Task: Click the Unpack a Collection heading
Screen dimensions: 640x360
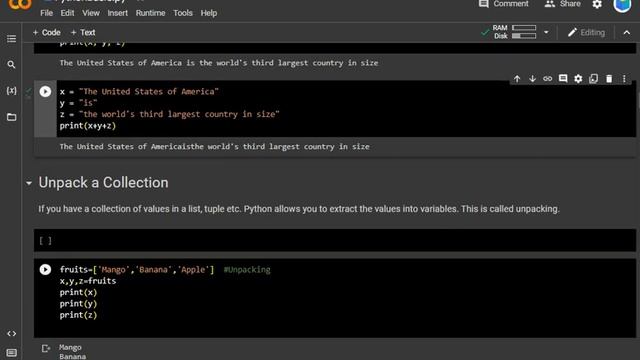Action: pos(103,182)
